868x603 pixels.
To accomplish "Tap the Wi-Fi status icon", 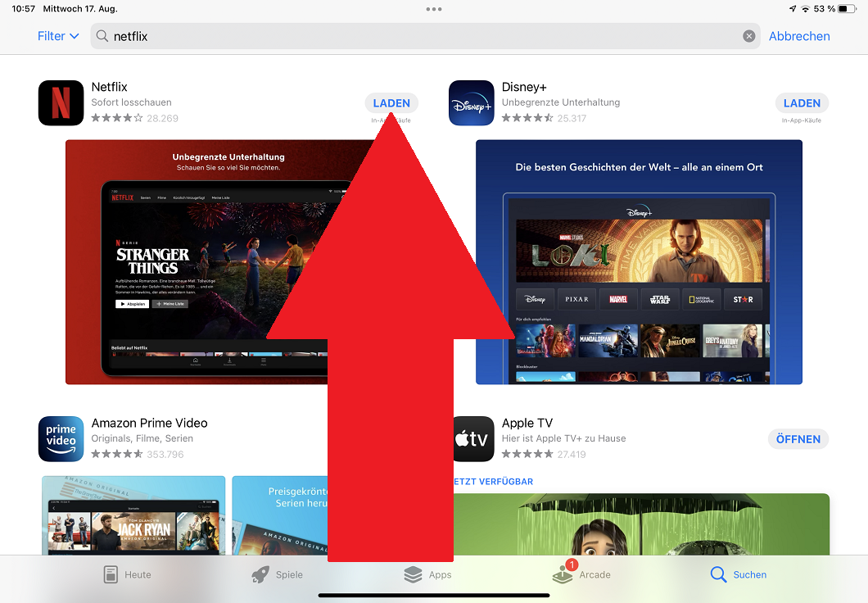I will (x=806, y=9).
